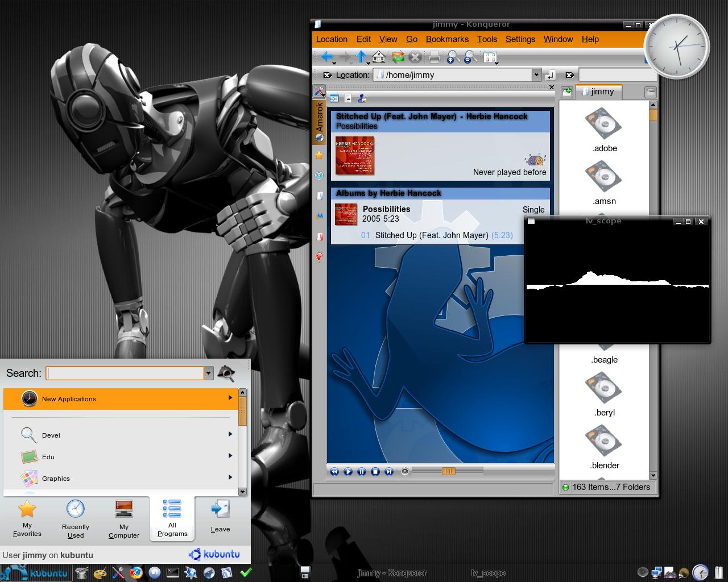This screenshot has height=582, width=728.
Task: Go back using Konqueror's blue back arrow
Action: (326, 57)
